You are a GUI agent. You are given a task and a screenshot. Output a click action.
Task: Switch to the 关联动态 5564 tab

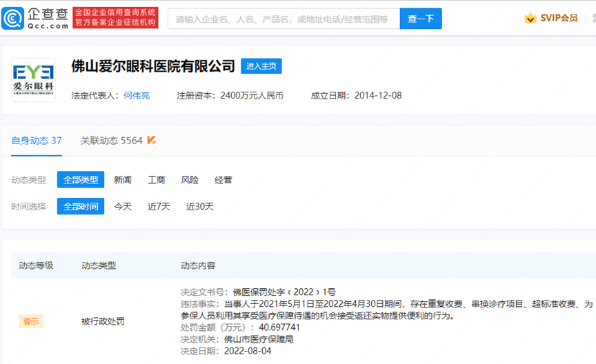tap(111, 141)
